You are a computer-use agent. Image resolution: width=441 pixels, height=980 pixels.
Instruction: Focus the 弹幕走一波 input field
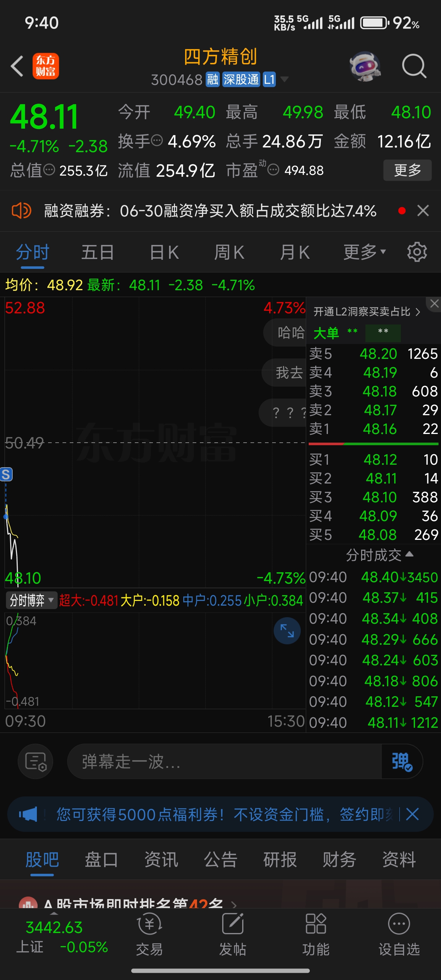click(224, 762)
